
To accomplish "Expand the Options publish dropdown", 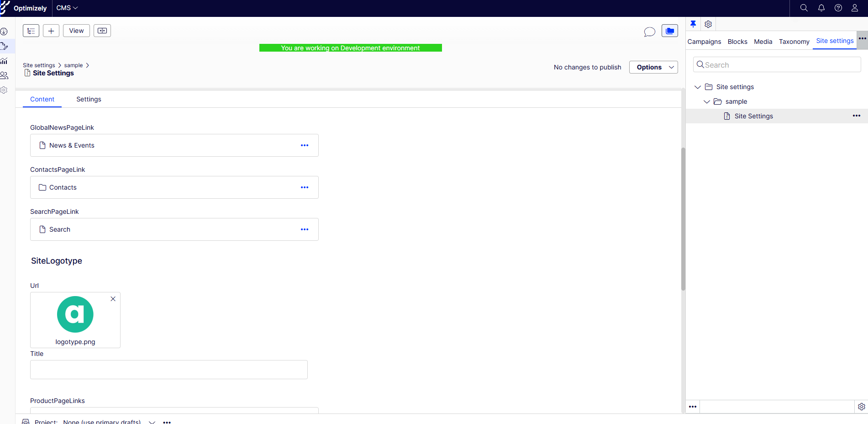I will pyautogui.click(x=653, y=67).
